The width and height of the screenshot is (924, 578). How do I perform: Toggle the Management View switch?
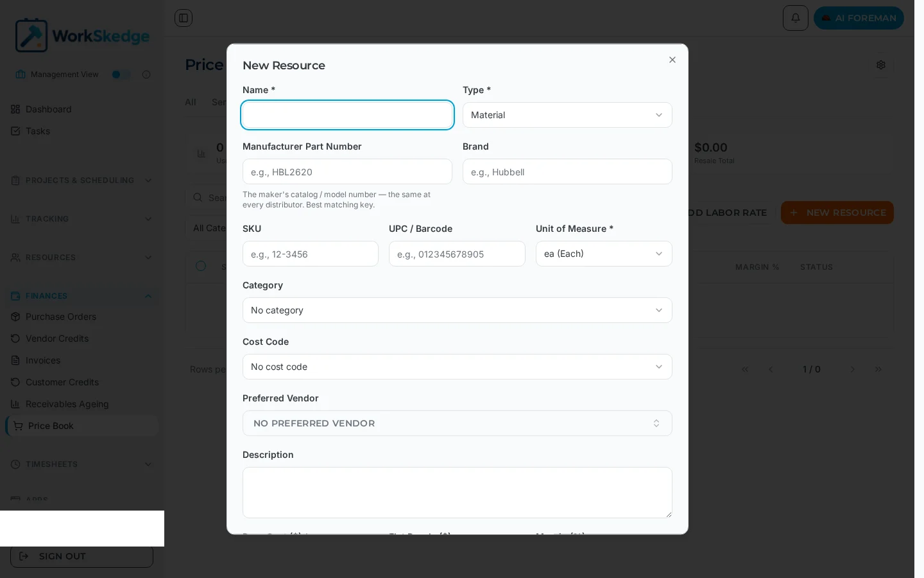[121, 74]
